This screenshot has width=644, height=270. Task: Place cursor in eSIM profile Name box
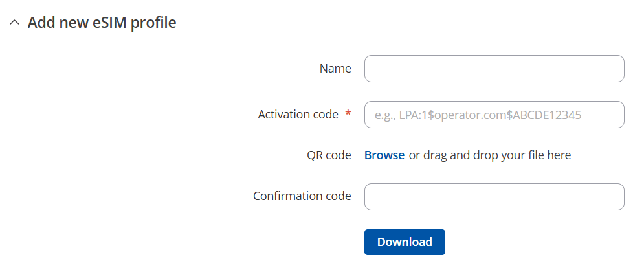[494, 69]
